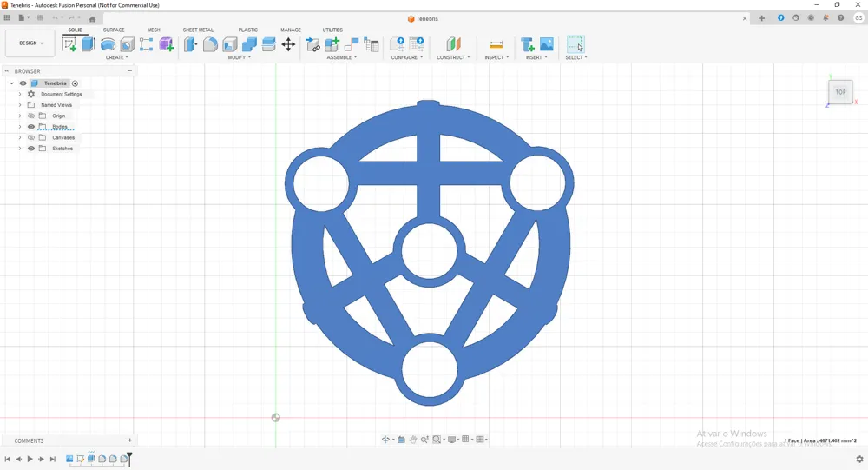868x470 pixels.
Task: Click the Fillet tool icon
Action: [x=210, y=44]
